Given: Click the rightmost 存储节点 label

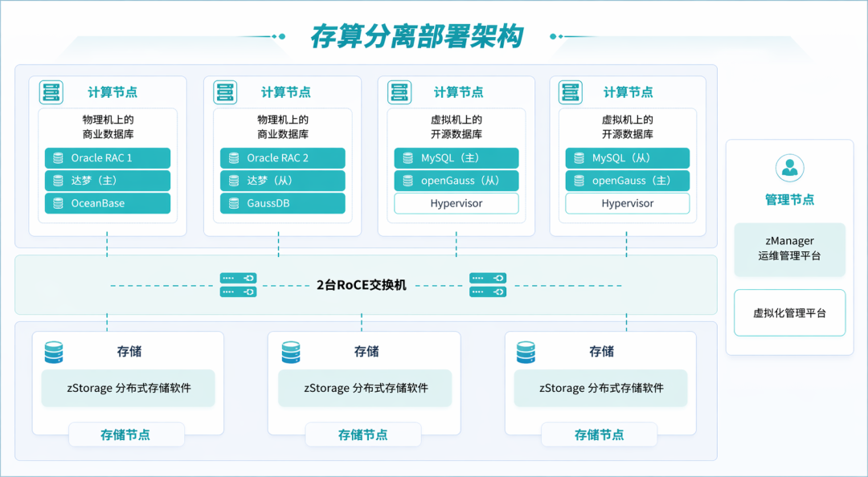Looking at the screenshot, I should (599, 435).
